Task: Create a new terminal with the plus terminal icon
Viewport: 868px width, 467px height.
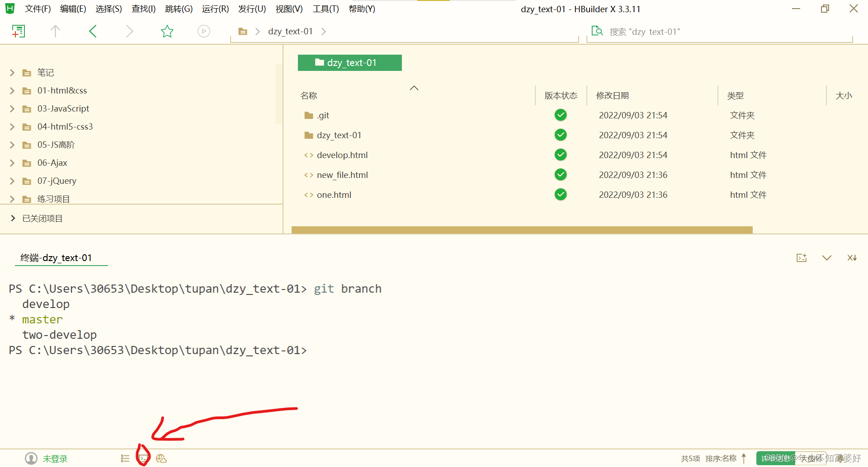Action: pos(801,257)
